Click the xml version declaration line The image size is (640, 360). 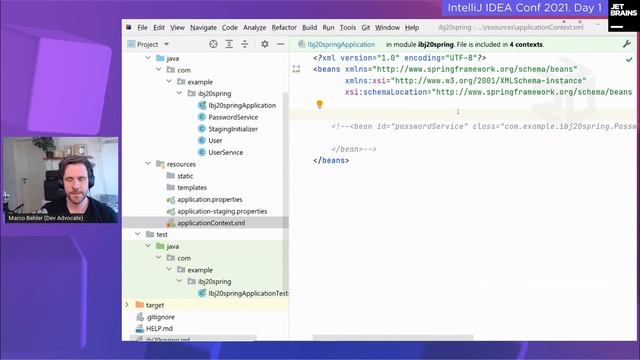point(400,58)
